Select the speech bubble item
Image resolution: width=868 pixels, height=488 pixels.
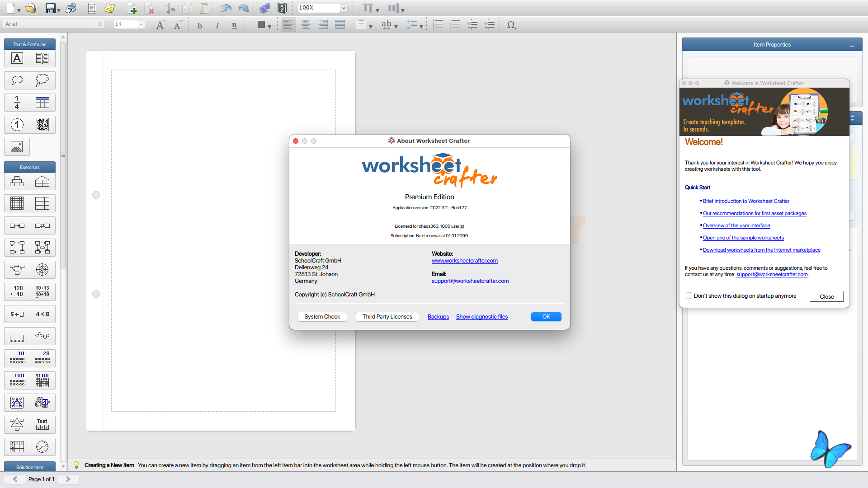[17, 80]
